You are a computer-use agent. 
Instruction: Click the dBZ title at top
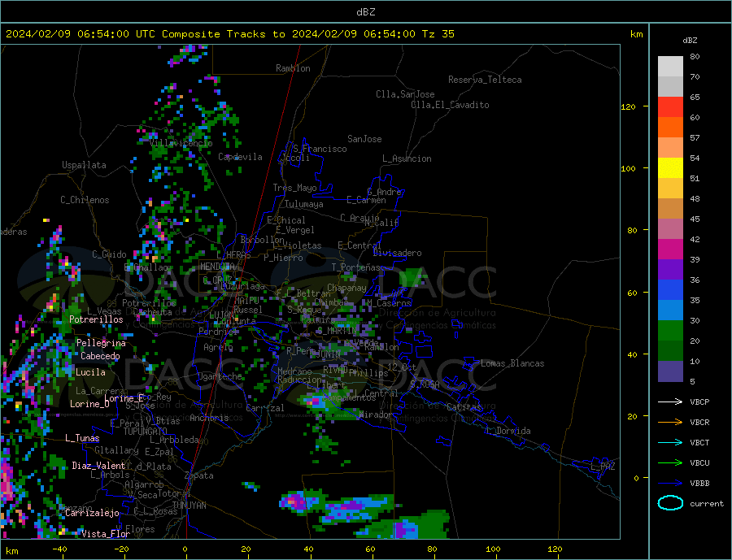pos(365,12)
